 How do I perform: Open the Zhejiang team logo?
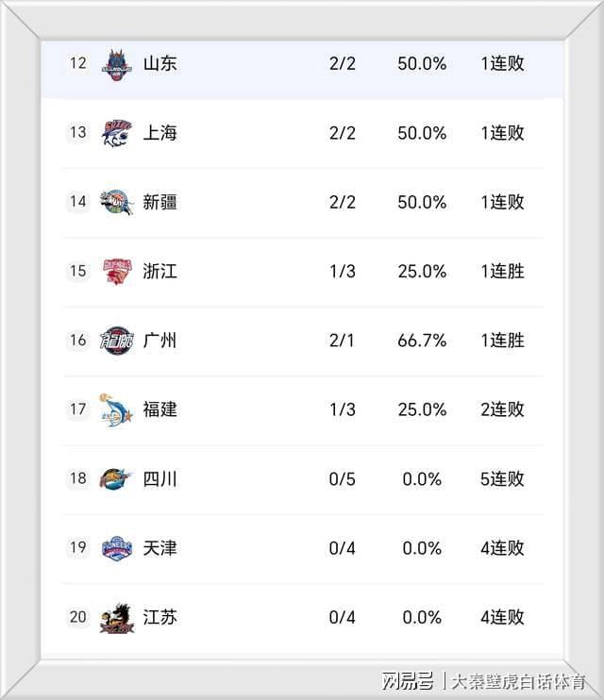[117, 272]
